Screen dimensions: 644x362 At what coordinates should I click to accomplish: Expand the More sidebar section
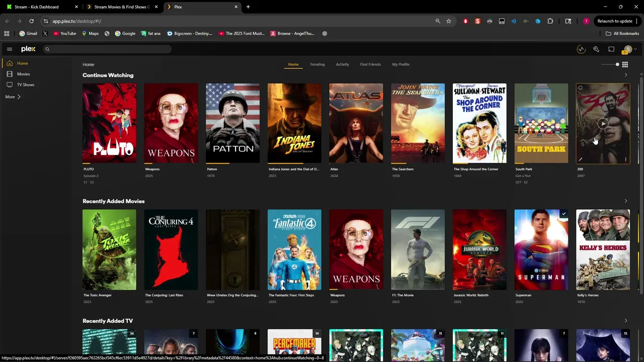tap(13, 97)
